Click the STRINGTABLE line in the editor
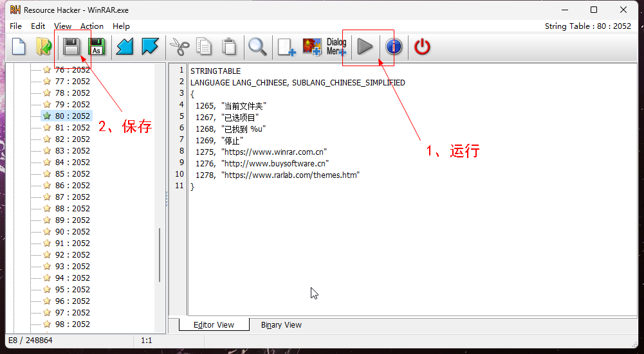This screenshot has height=354, width=644. pos(216,71)
